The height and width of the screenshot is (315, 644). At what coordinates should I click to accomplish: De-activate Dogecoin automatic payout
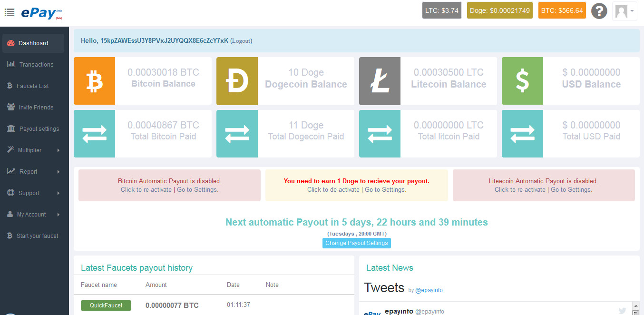333,189
